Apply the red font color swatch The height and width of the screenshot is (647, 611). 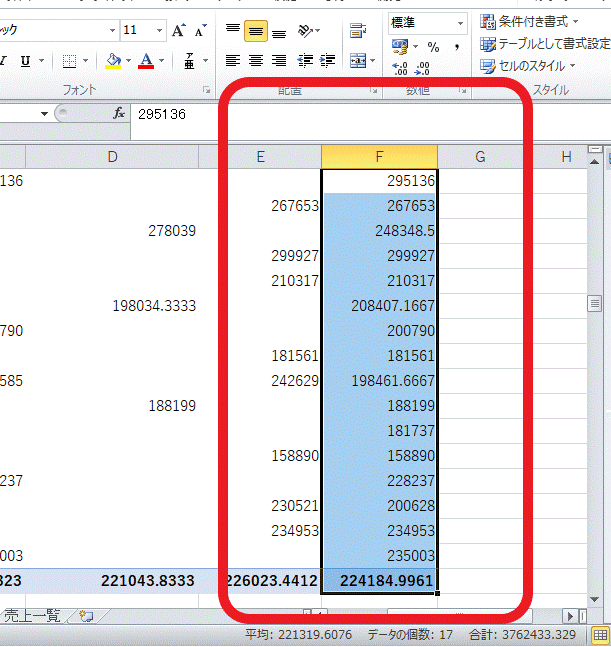(x=146, y=61)
